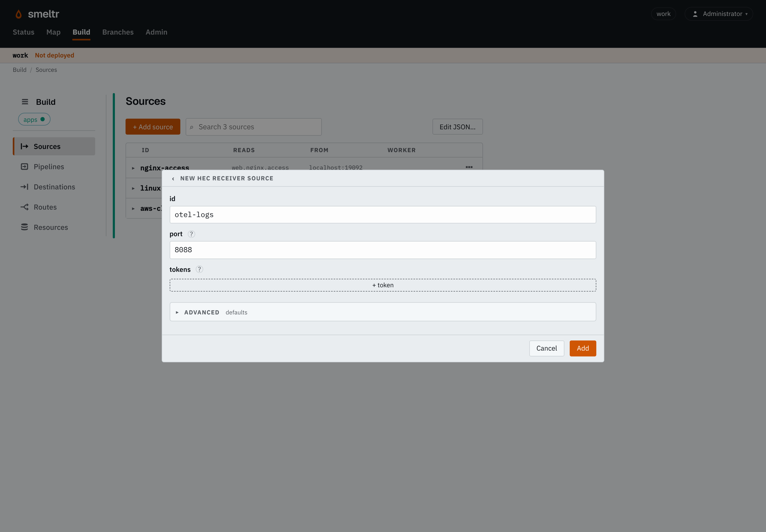Open Pipelines in the sidebar

click(54, 167)
